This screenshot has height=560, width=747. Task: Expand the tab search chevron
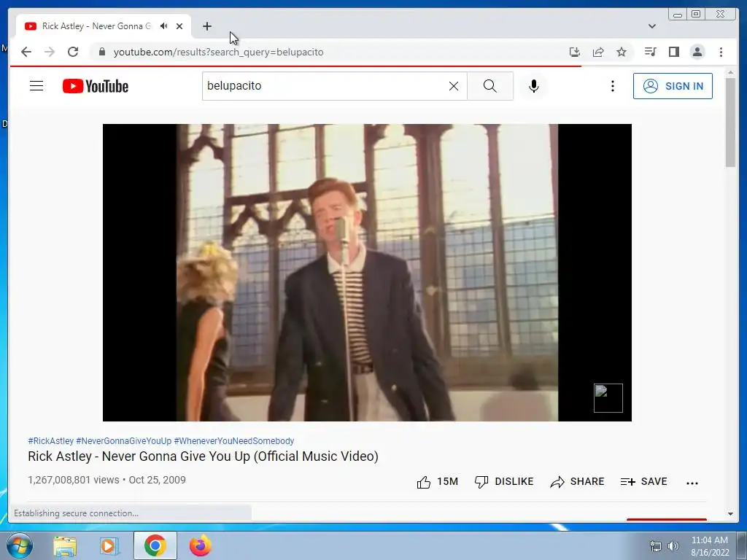click(x=652, y=26)
